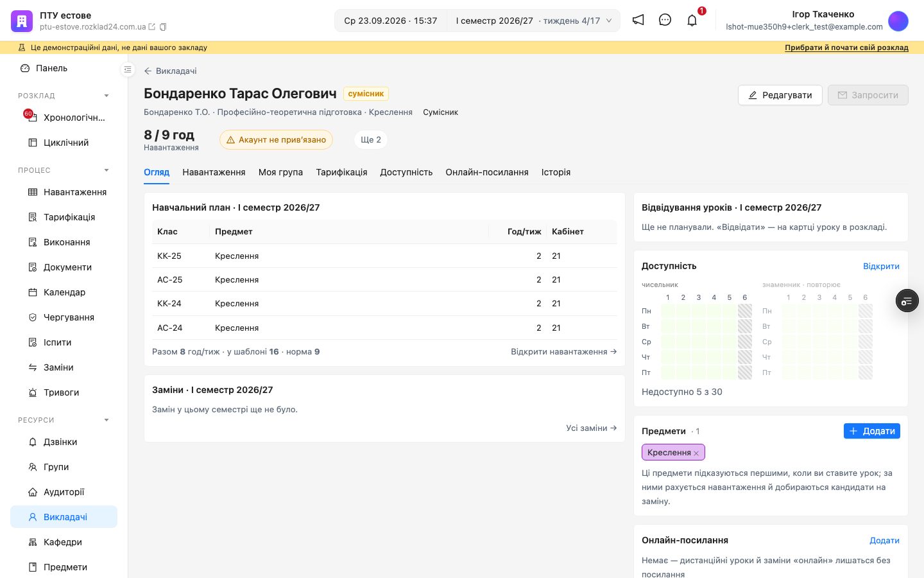
Task: Click the user avatar circle
Action: pos(898,21)
